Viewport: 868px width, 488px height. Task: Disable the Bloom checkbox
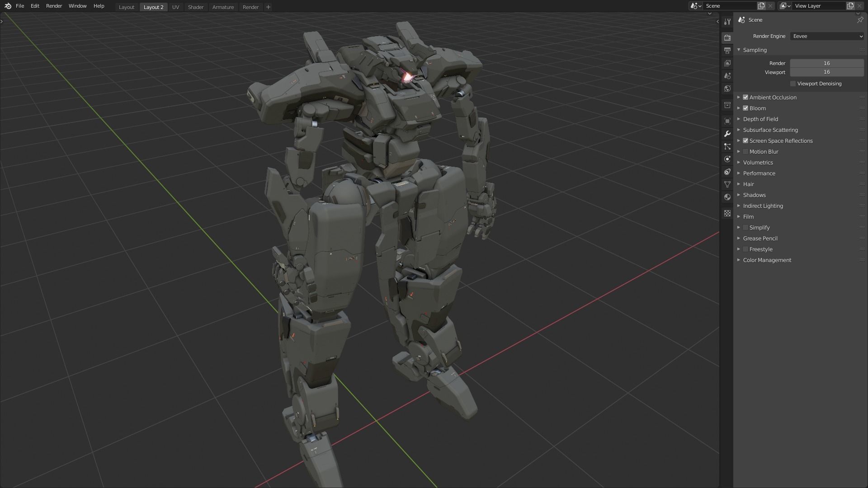click(x=745, y=108)
